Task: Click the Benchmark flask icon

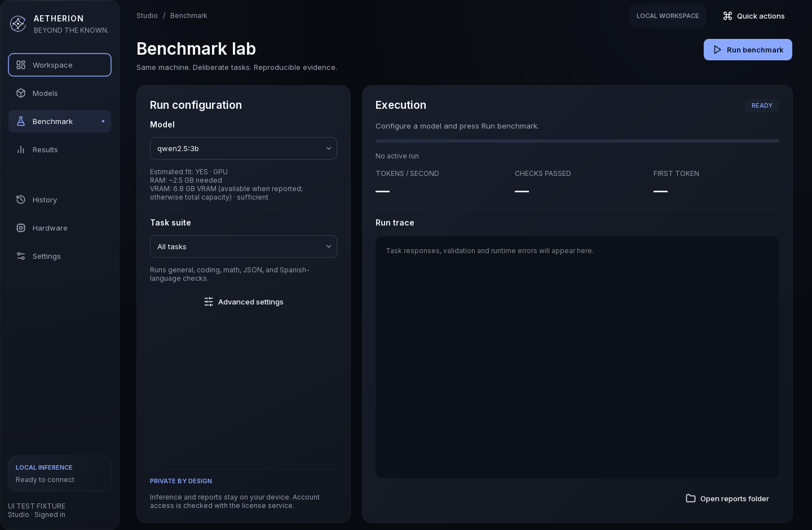Action: click(x=21, y=121)
